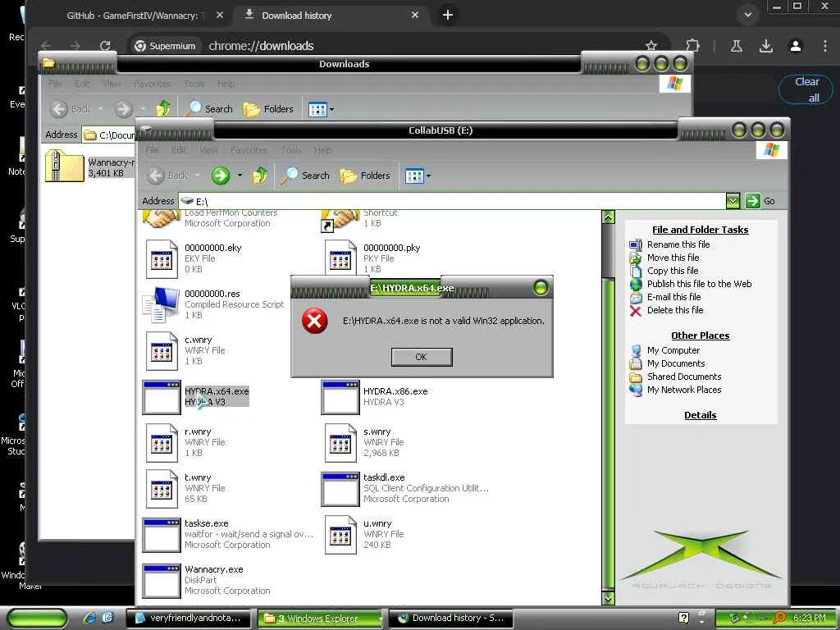Viewport: 840px width, 630px height.
Task: Click Search in Downloads window toolbar
Action: [208, 109]
